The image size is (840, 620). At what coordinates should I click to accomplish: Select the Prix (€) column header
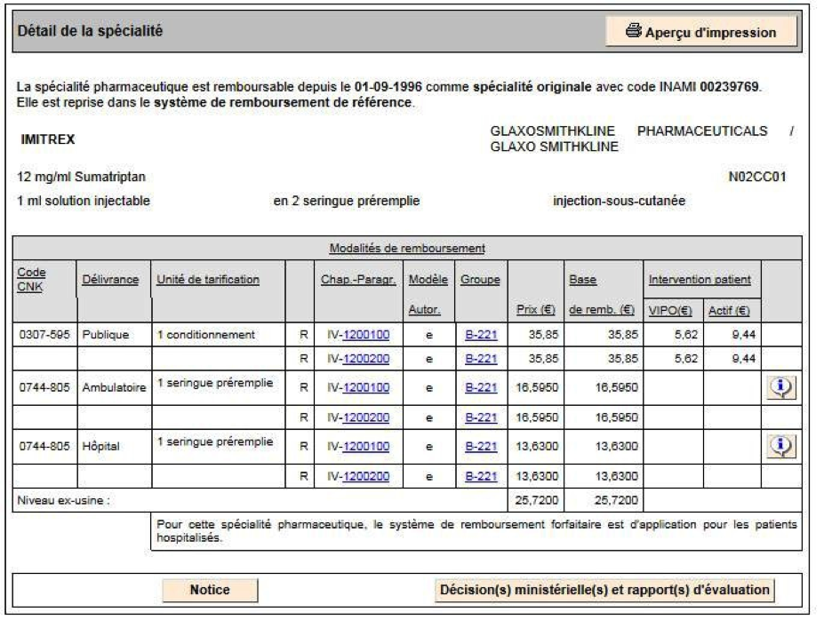point(536,309)
